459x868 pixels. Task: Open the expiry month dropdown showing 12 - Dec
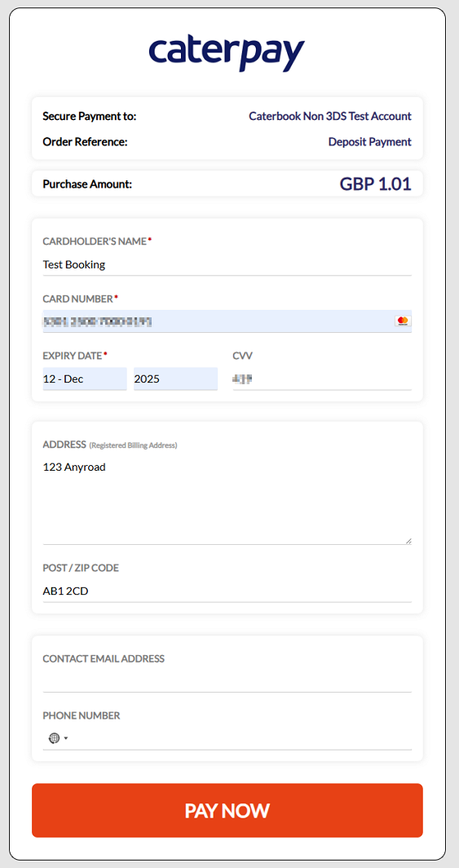tap(85, 379)
